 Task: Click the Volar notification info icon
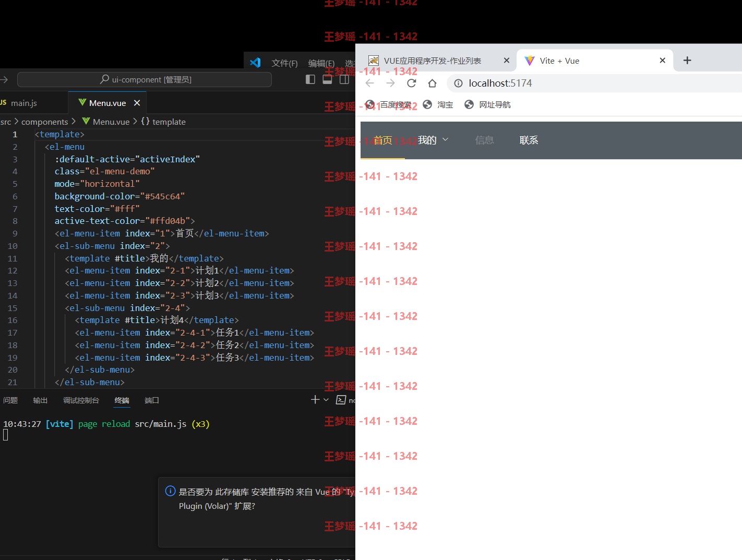[170, 491]
